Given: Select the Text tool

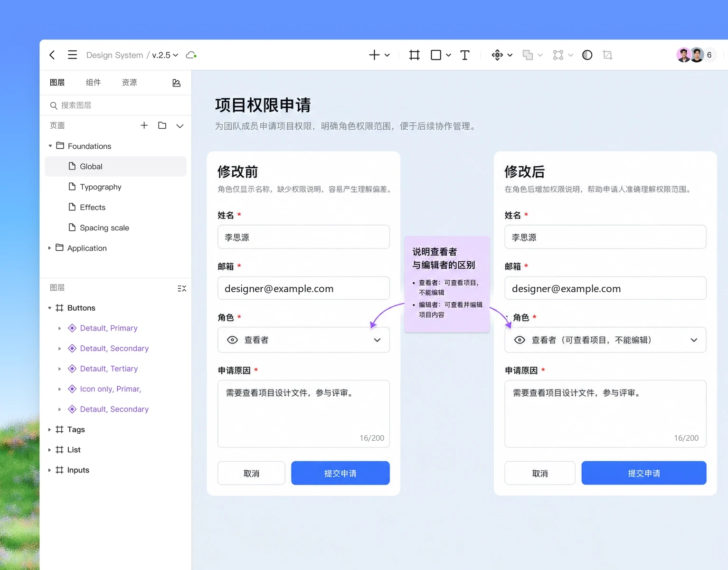Looking at the screenshot, I should 465,55.
